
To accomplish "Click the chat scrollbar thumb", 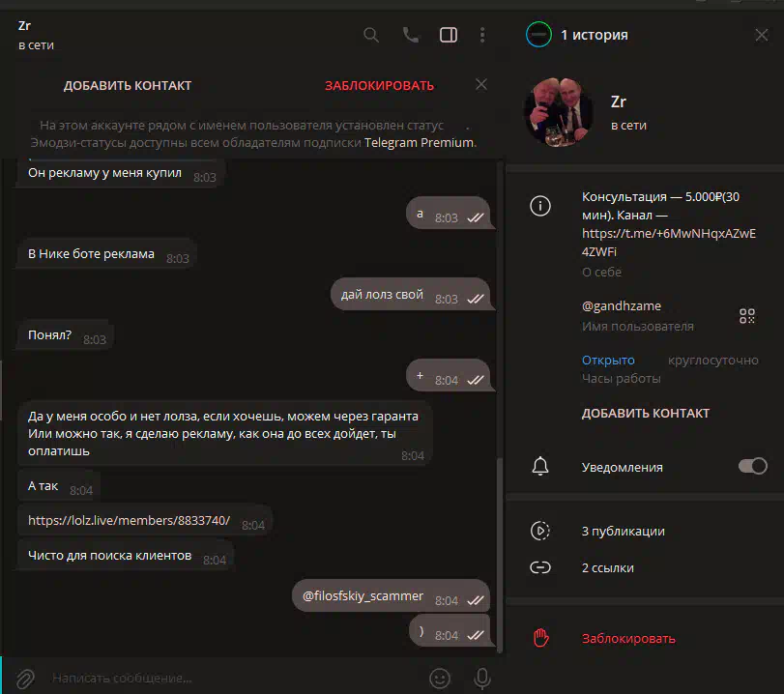I will [500, 555].
